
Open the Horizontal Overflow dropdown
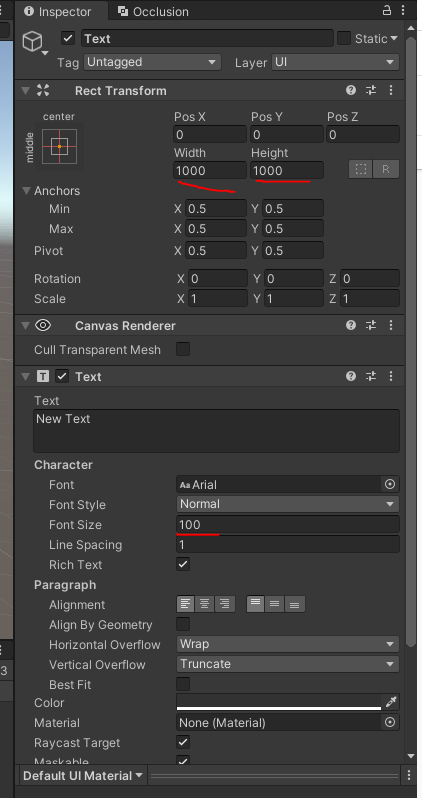288,644
